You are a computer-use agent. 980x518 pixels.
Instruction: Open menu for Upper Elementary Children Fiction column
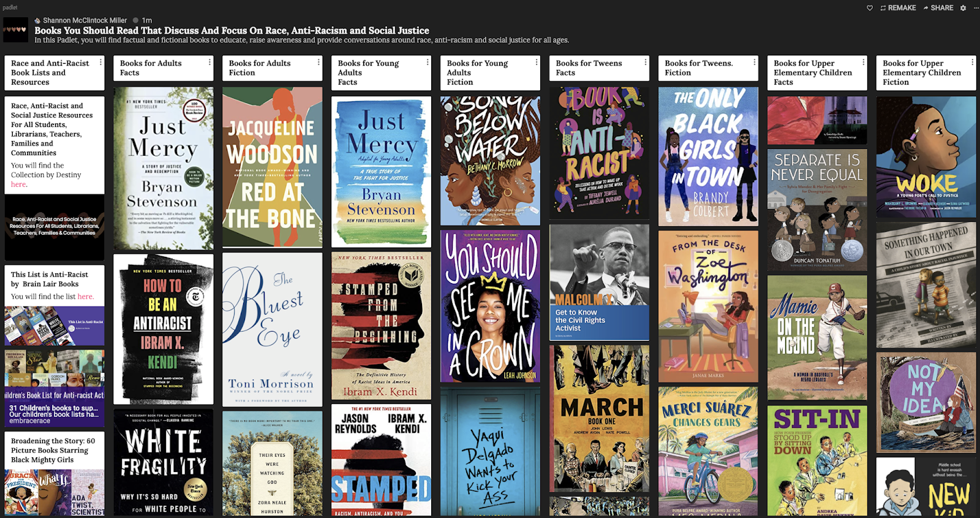click(x=973, y=62)
